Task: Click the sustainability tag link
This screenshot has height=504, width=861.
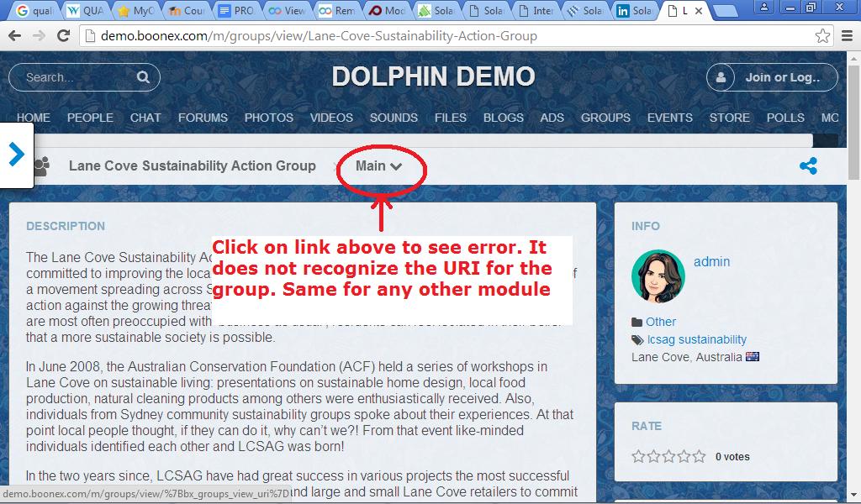Action: click(x=713, y=339)
